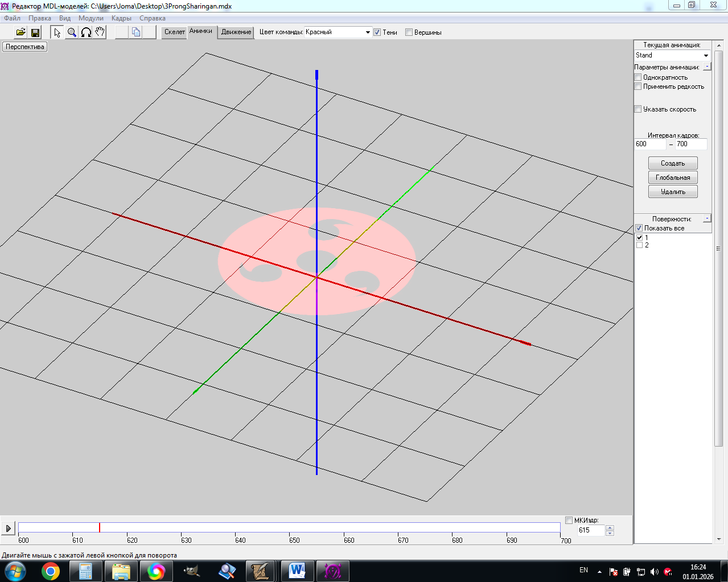Screen dimensions: 728x582
Task: Select the magnifier zoom tool
Action: coord(72,32)
